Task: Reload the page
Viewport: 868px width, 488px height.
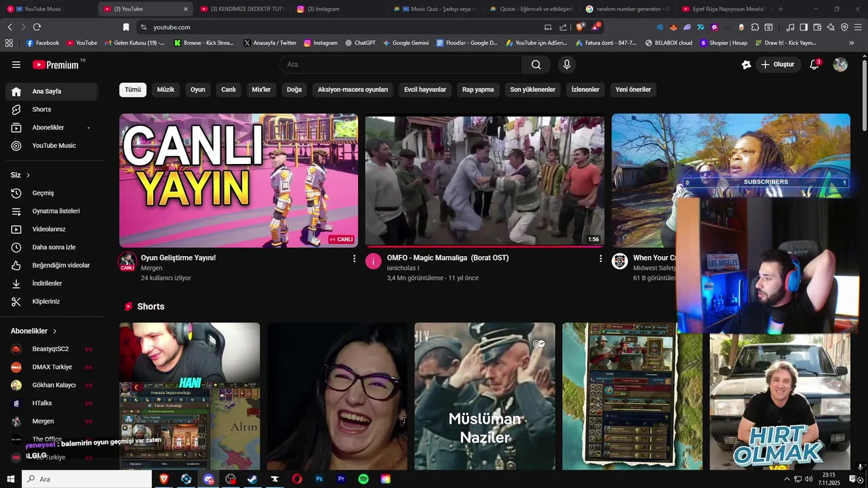Action: tap(37, 27)
